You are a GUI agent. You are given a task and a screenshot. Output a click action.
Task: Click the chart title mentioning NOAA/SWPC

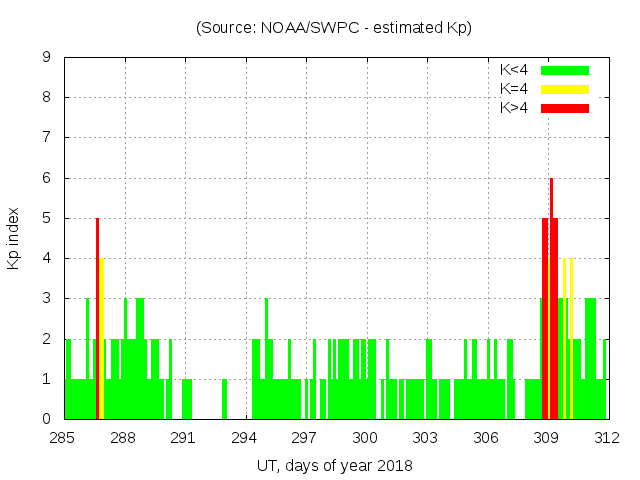click(334, 28)
